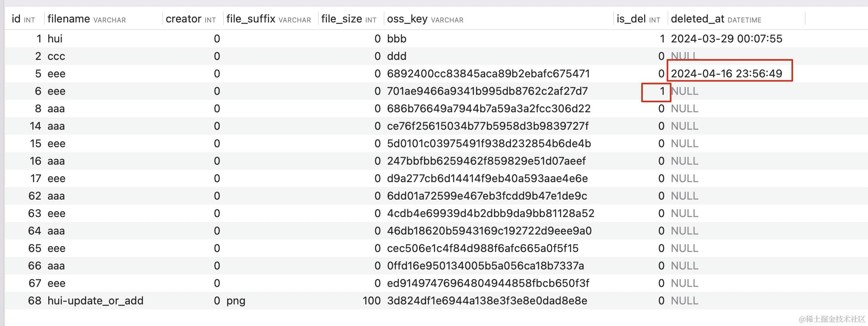
Task: Click the id cell 17
Action: click(x=35, y=178)
